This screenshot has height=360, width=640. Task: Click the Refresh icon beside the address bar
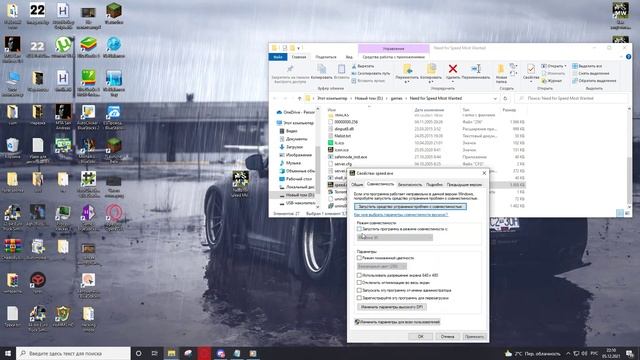pos(505,98)
